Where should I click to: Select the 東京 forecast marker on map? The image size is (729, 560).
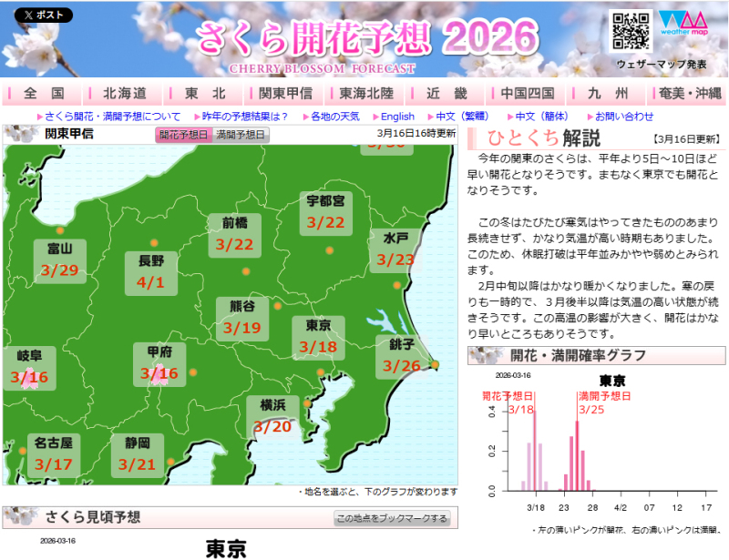[321, 372]
